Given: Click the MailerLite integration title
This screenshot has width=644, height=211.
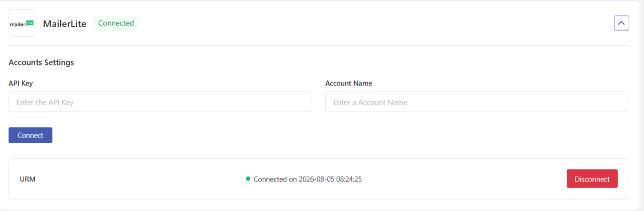Looking at the screenshot, I should click(65, 23).
